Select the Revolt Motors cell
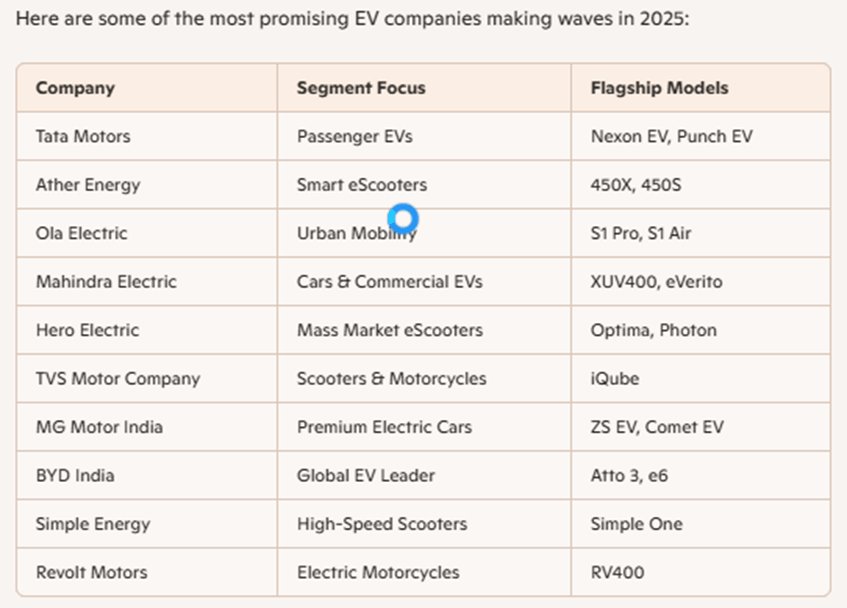 [x=91, y=573]
